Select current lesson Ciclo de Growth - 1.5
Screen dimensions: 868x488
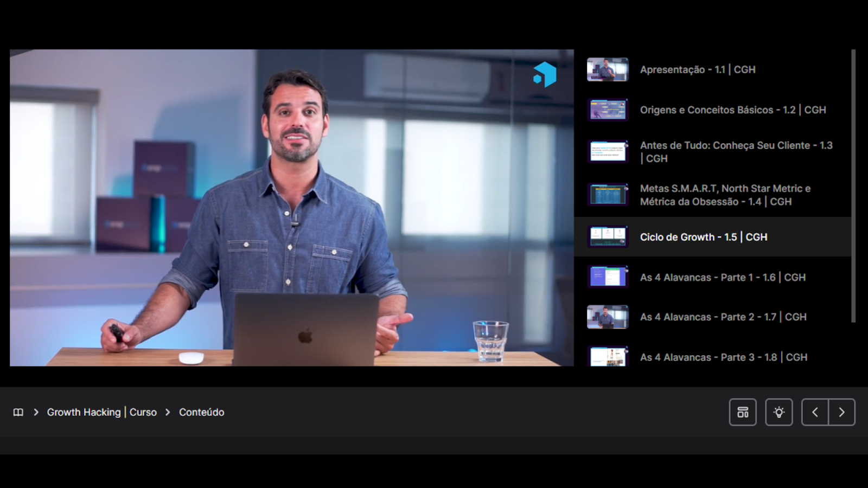point(713,237)
